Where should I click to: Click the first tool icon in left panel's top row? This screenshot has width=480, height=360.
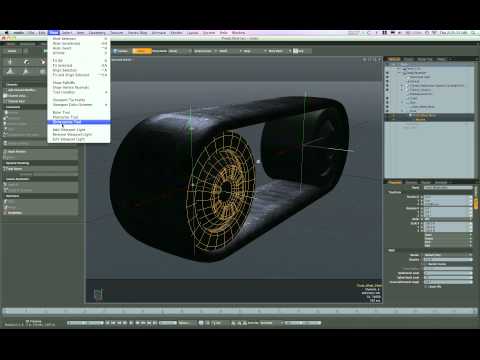click(11, 62)
